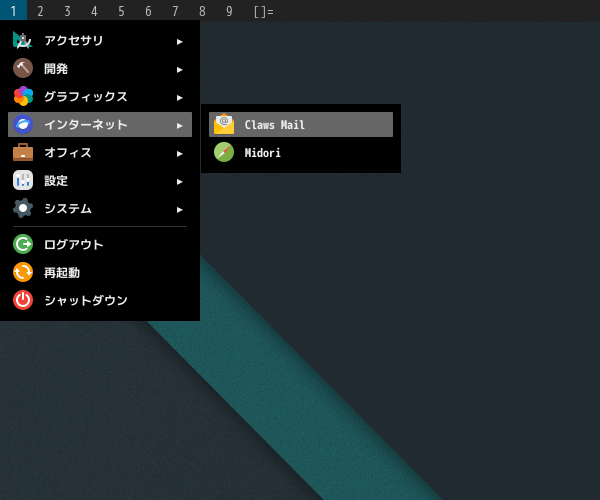This screenshot has width=600, height=500.
Task: Click the colorful Graphics (グラフィックス) icon
Action: pyautogui.click(x=23, y=96)
